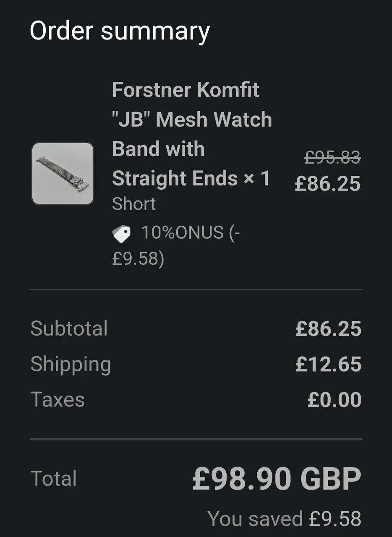Screen dimensions: 392x537
Task: Click the item's discounted £86.25 price
Action: click(x=327, y=184)
